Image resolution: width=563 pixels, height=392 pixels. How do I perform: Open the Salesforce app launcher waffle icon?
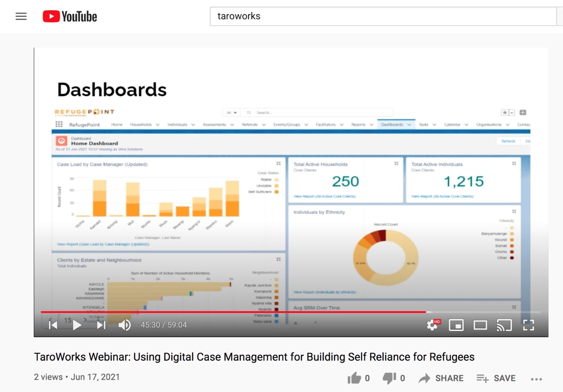point(59,124)
